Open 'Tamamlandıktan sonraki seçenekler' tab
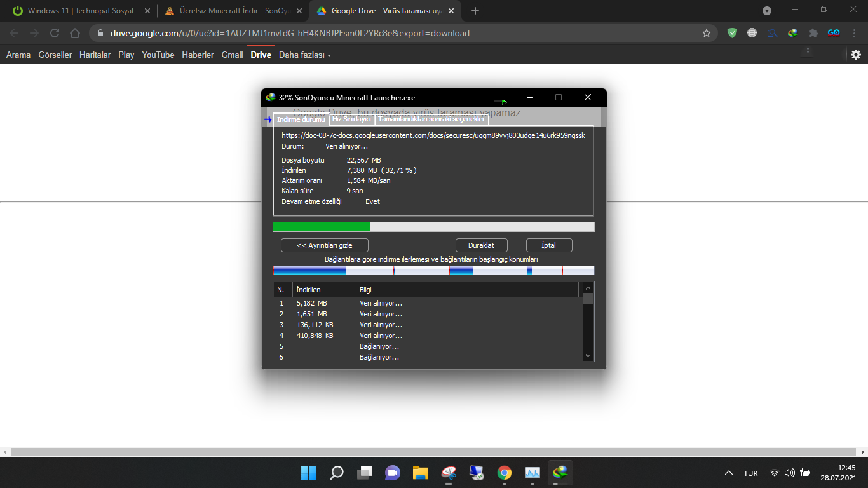 tap(432, 119)
